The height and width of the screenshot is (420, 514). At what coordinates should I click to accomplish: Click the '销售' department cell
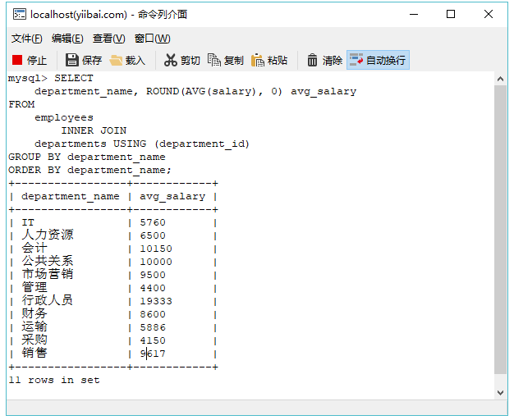click(x=34, y=353)
